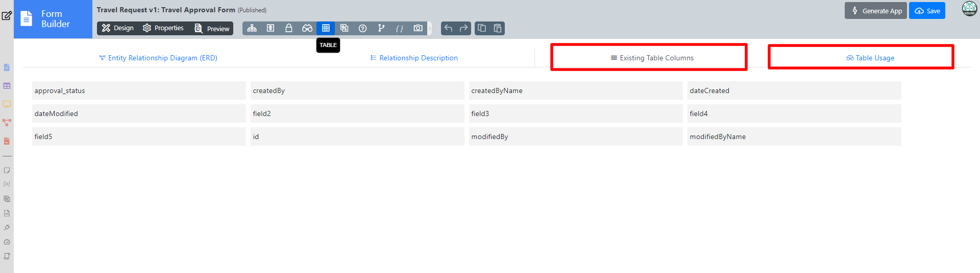Click the padlock permission icon
This screenshot has height=273, width=980.
click(289, 28)
